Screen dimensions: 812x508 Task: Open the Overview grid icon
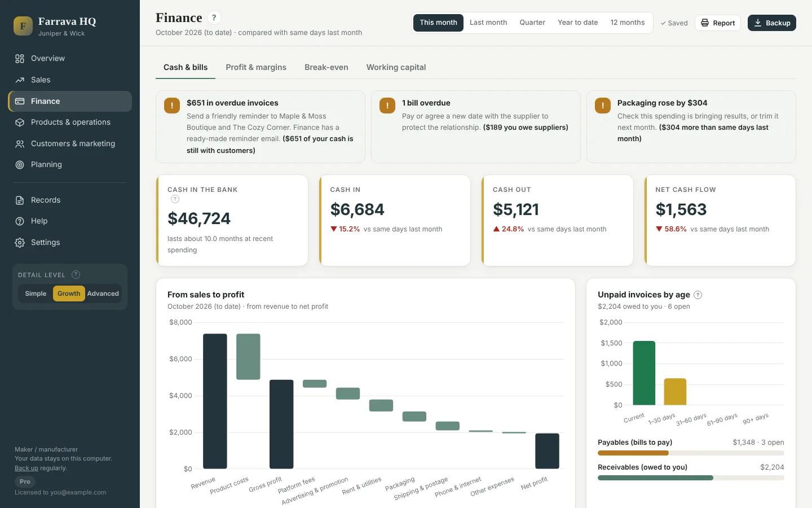20,59
